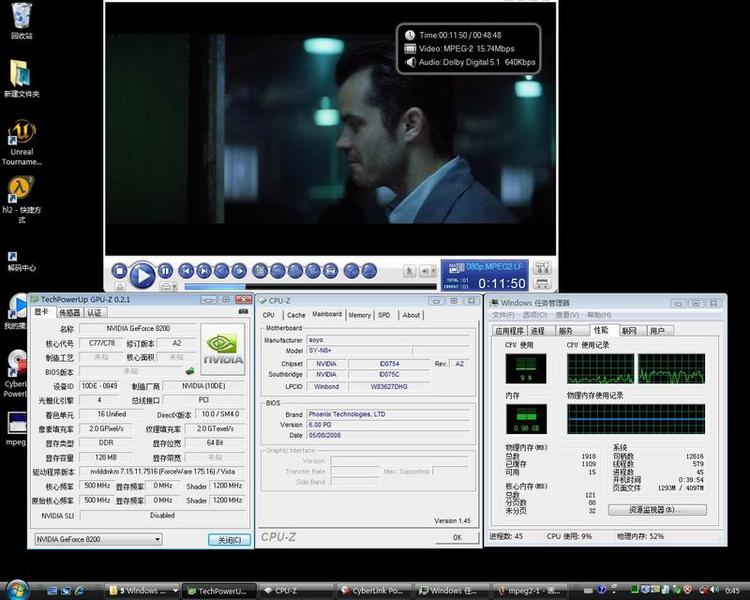Expand the grouped 5 Windows taskbar button
The image size is (750, 600).
(x=143, y=591)
